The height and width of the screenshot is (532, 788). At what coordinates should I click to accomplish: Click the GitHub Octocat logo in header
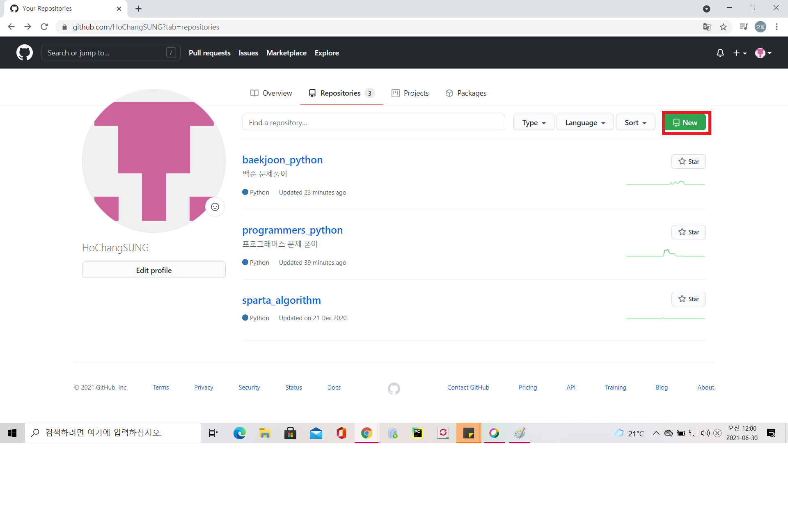25,53
